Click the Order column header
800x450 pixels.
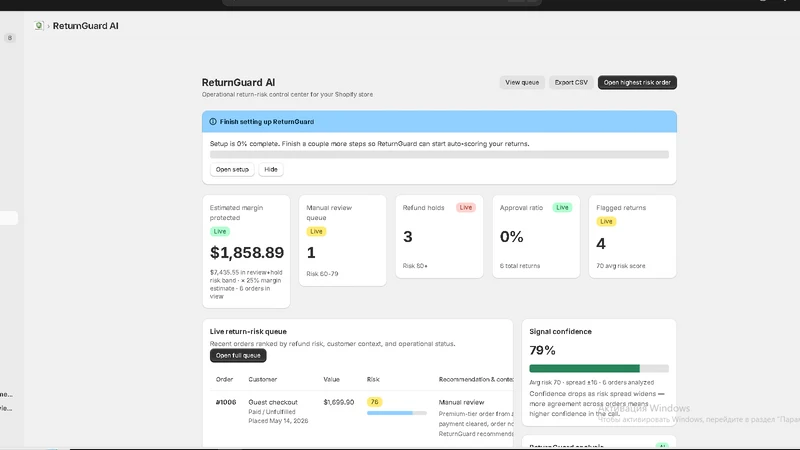(224, 380)
